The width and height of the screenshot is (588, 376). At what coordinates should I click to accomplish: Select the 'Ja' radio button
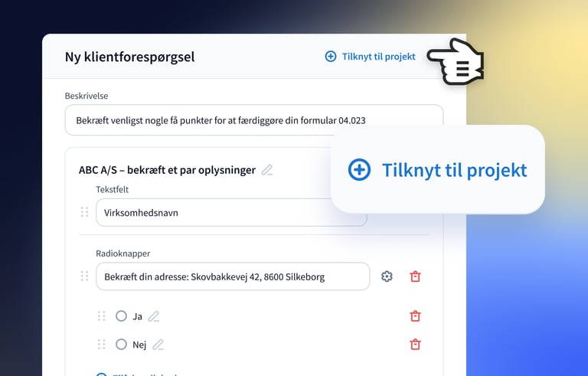pyautogui.click(x=121, y=316)
